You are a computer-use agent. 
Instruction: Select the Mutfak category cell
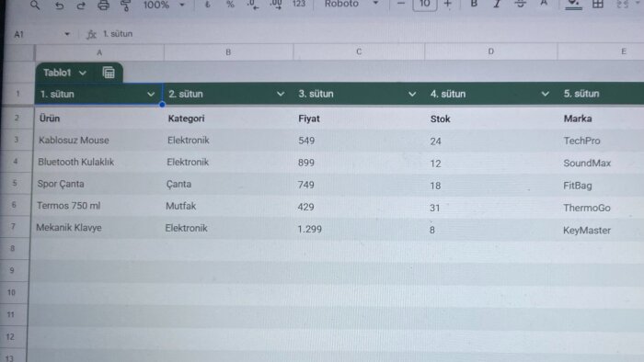coord(227,206)
